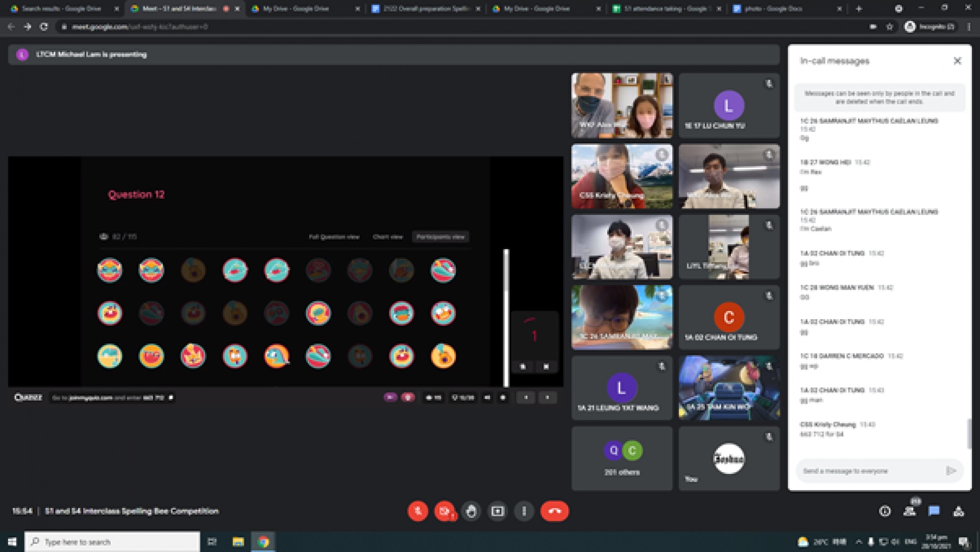Open the activities icon
Screen dimensions: 980x552
959,511
